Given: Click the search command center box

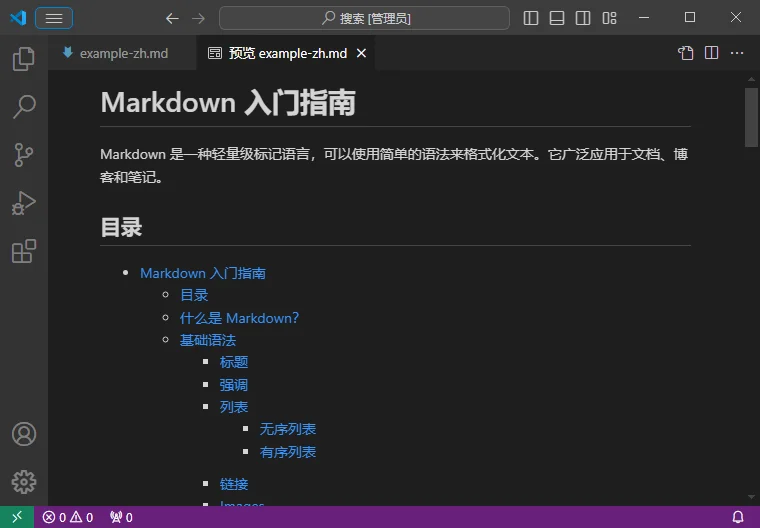Looking at the screenshot, I should click(364, 18).
